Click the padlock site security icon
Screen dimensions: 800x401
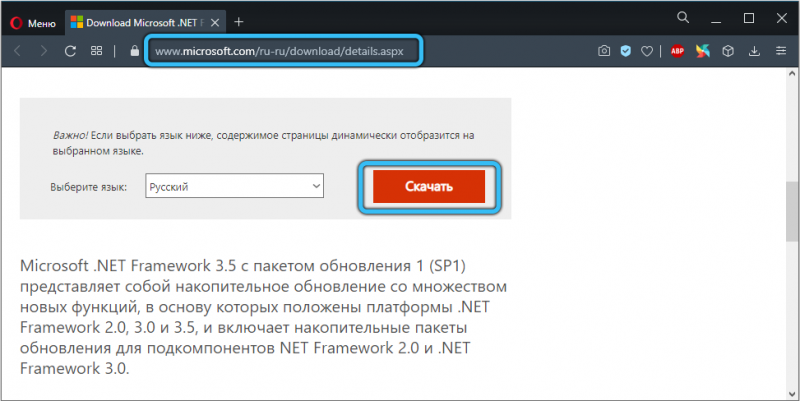point(134,51)
